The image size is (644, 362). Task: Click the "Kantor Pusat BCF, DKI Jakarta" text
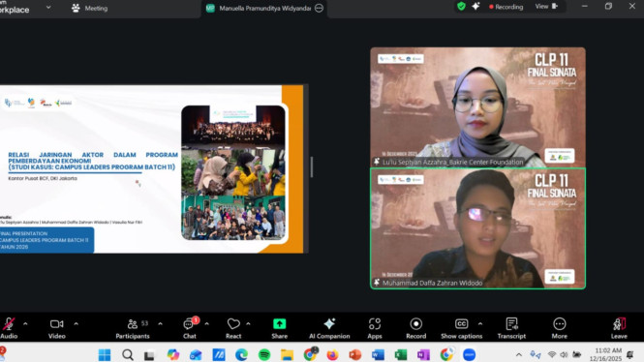[43, 178]
